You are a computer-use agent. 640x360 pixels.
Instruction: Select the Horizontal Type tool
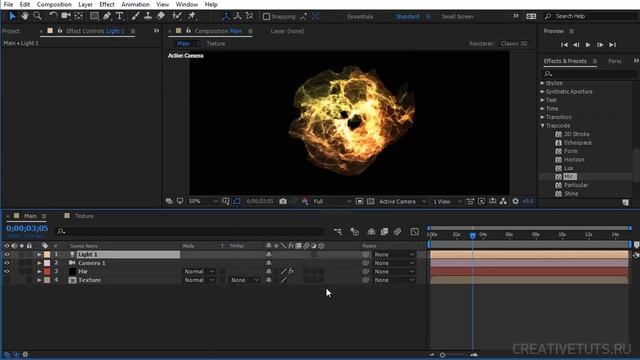pos(119,16)
